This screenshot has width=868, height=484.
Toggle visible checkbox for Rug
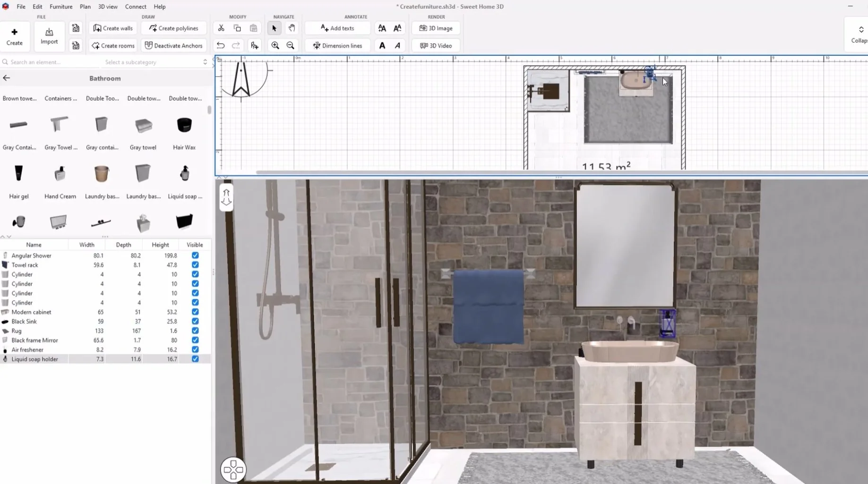195,331
